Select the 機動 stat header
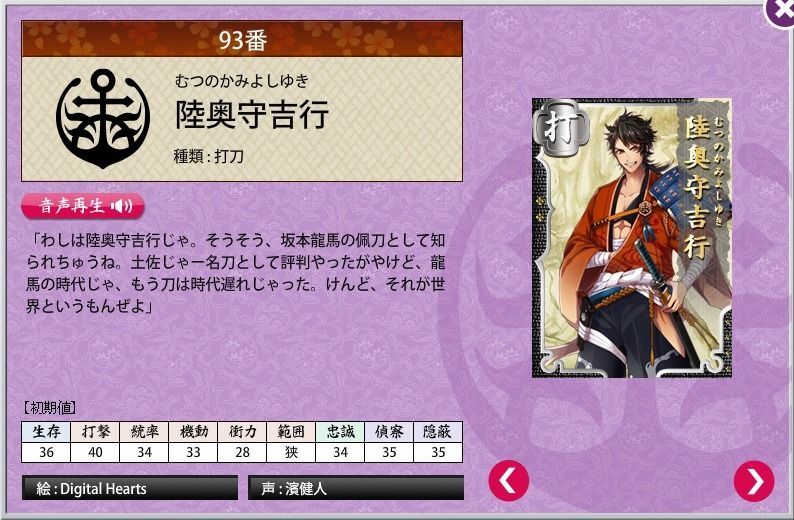Viewport: 794px width, 520px height. coord(193,432)
